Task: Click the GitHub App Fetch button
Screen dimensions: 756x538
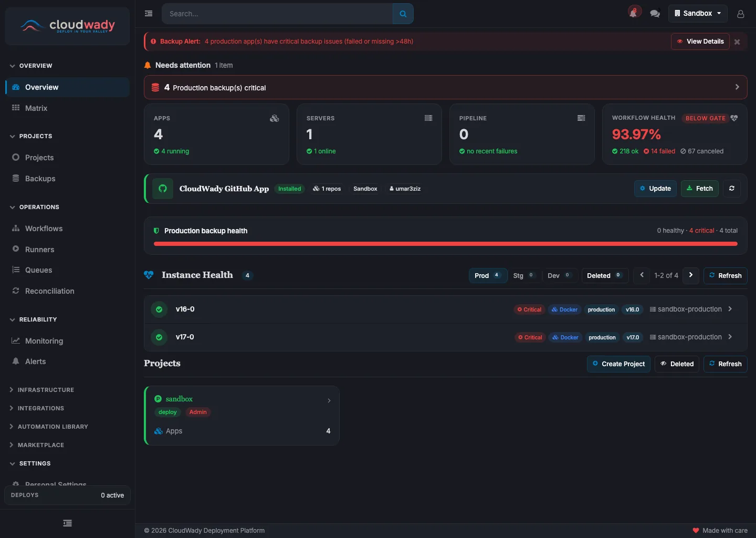Action: coord(700,189)
